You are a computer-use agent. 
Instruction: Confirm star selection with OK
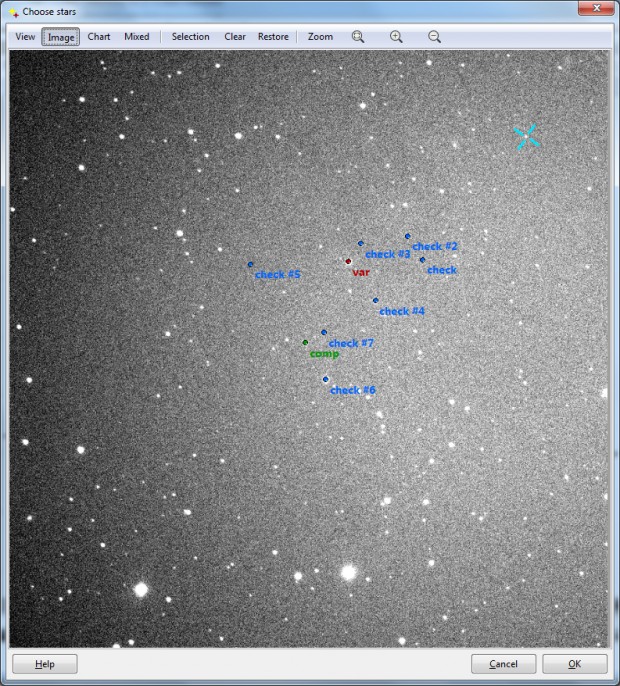(574, 664)
